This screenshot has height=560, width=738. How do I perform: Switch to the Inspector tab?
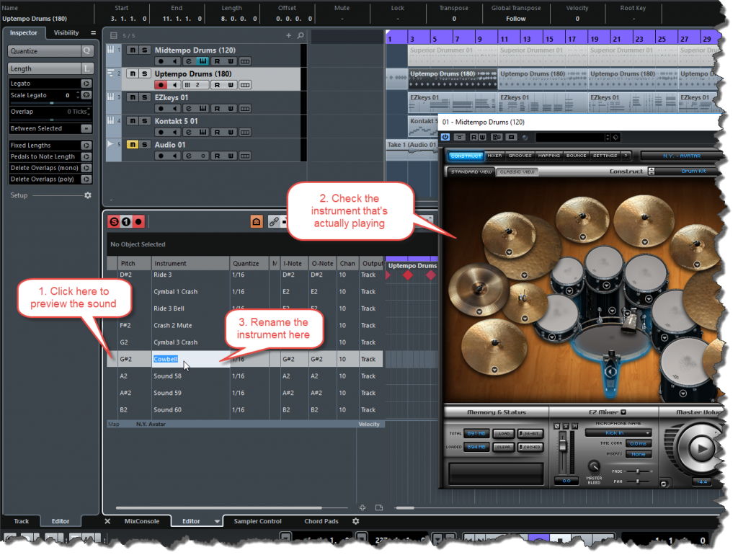[x=24, y=32]
